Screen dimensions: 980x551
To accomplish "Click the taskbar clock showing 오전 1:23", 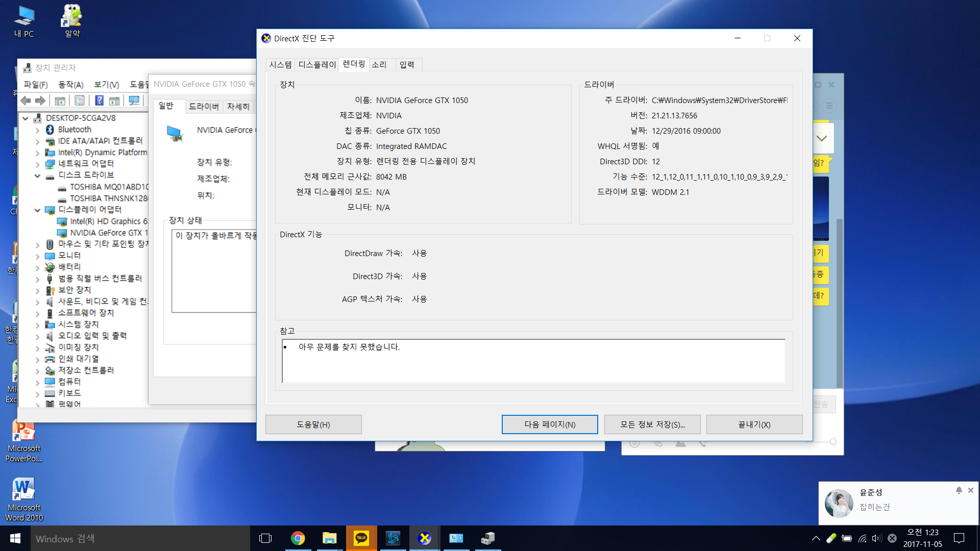I will 923,538.
